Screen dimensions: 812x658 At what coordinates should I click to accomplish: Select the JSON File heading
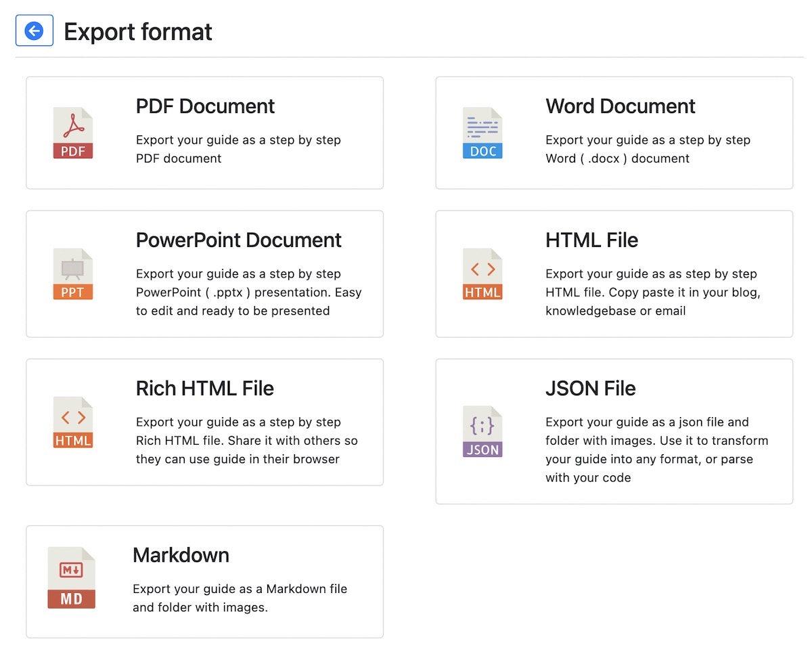(590, 389)
